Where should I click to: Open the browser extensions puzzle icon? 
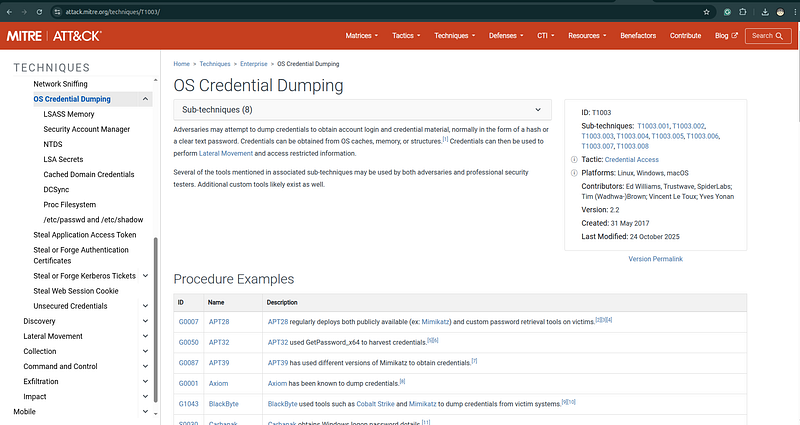tap(743, 12)
